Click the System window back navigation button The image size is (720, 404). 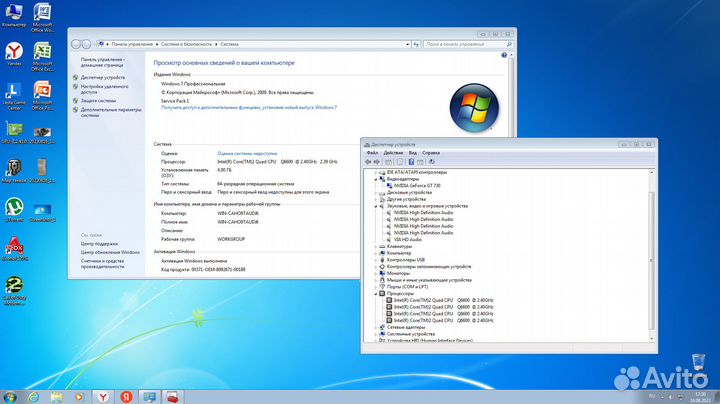click(x=76, y=44)
